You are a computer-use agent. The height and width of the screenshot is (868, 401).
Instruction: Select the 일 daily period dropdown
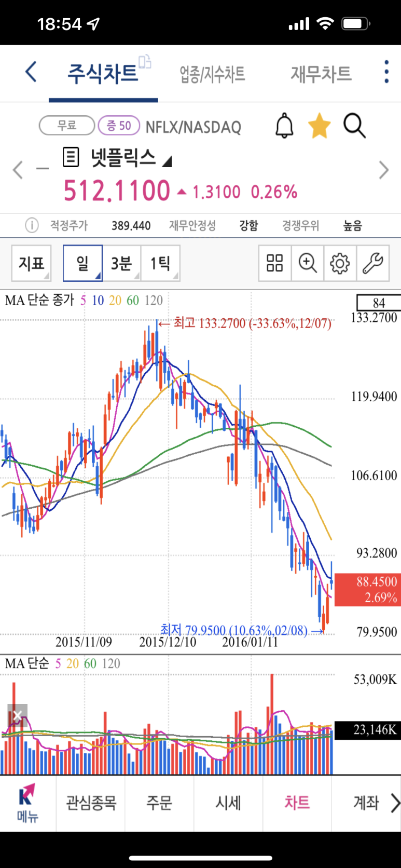[82, 263]
